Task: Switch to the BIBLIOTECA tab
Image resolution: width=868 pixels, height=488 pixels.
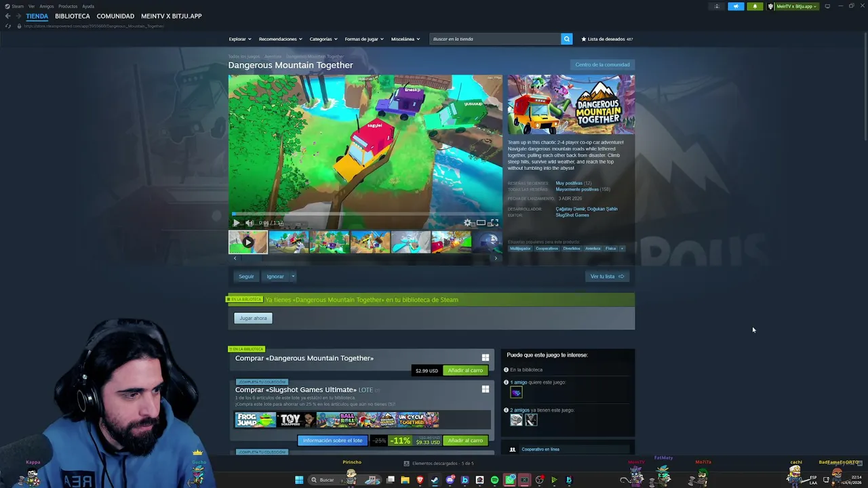Action: (x=73, y=16)
